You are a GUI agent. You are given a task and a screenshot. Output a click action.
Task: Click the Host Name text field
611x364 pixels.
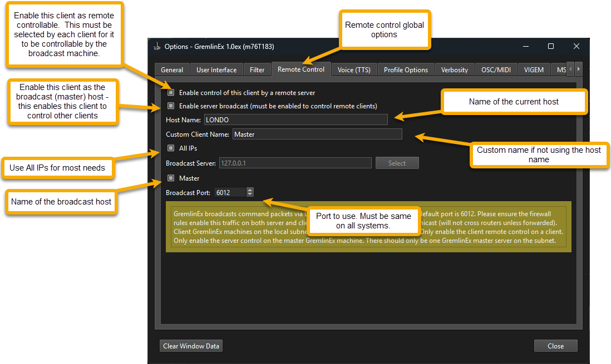tap(295, 119)
